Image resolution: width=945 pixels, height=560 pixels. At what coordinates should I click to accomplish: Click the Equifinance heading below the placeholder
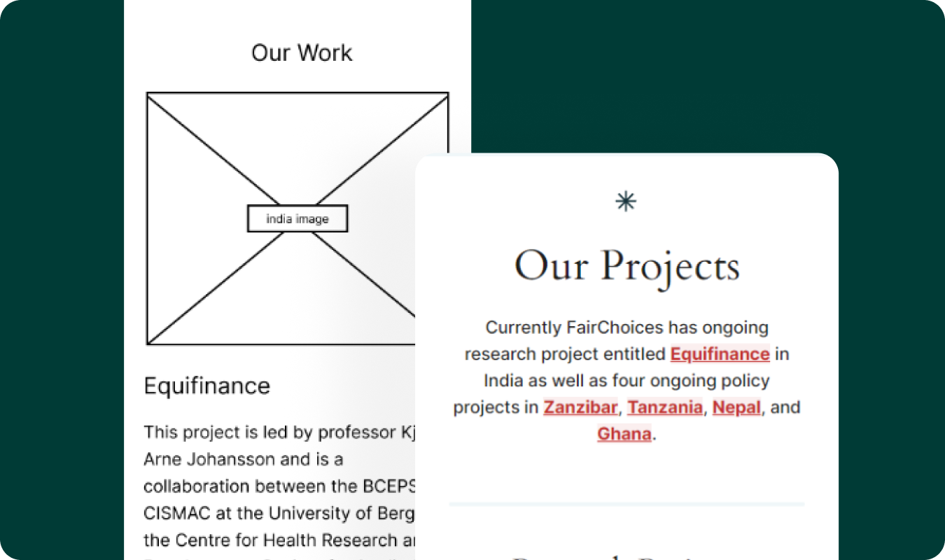(207, 386)
